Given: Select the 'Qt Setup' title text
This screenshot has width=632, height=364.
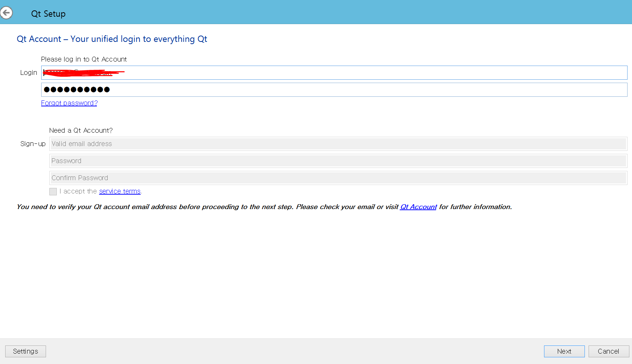Looking at the screenshot, I should [48, 14].
